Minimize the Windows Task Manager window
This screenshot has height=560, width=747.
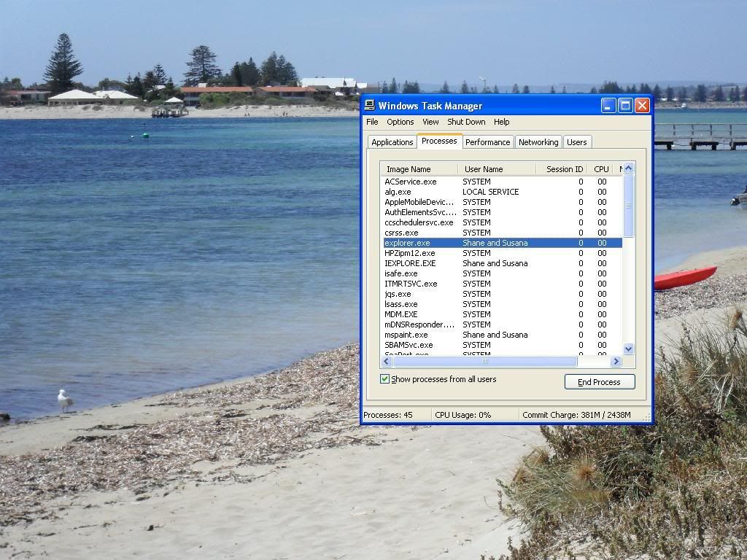pyautogui.click(x=608, y=105)
